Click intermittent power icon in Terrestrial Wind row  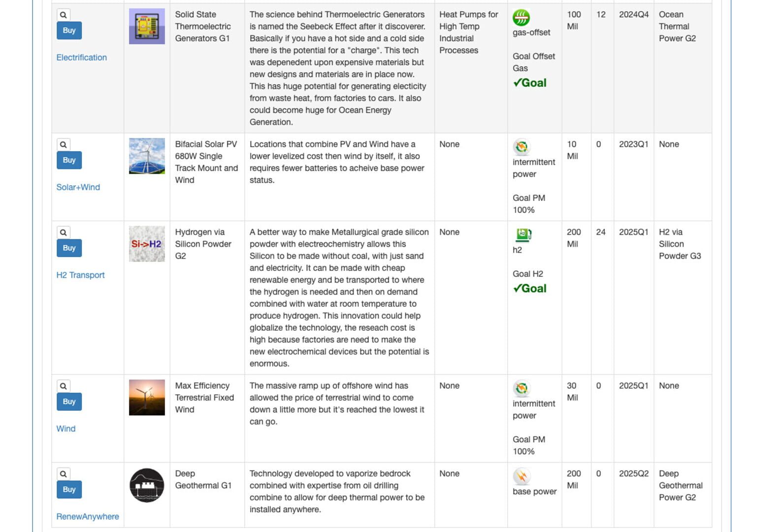[521, 388]
